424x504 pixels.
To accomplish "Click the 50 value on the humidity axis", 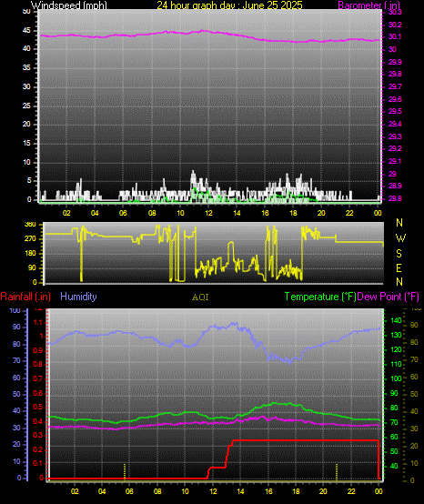I will pos(16,394).
